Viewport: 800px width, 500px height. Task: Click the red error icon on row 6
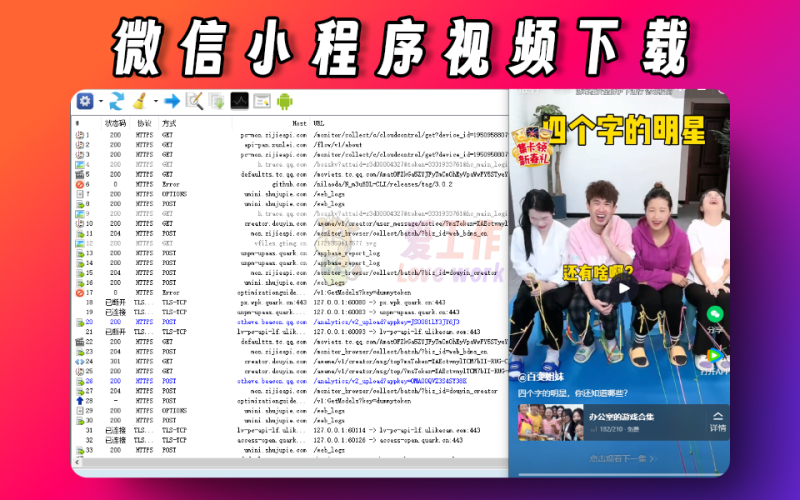[80, 184]
